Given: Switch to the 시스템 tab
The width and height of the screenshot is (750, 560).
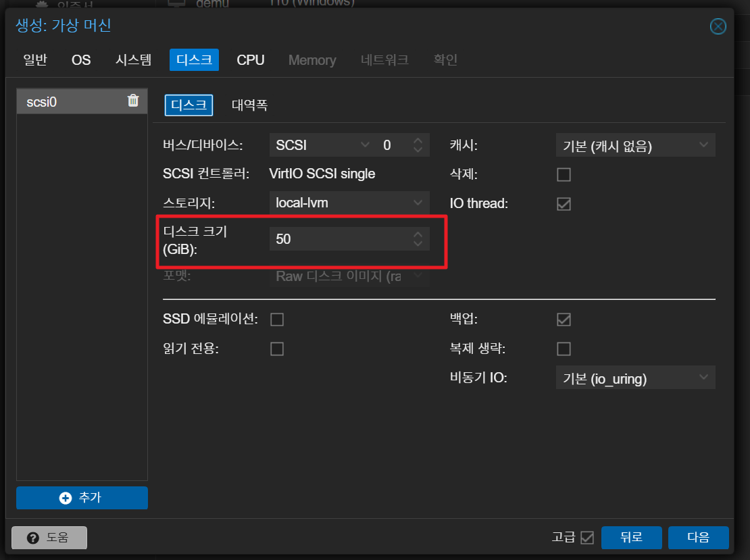Looking at the screenshot, I should tap(134, 59).
